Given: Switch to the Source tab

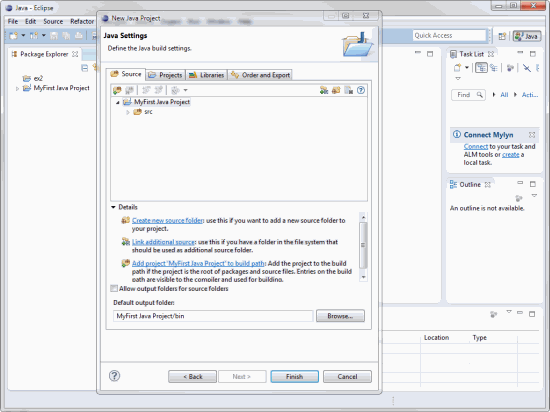Looking at the screenshot, I should click(126, 74).
